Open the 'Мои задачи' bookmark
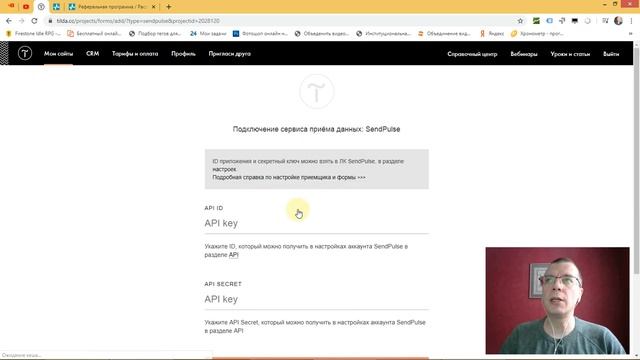 click(208, 34)
